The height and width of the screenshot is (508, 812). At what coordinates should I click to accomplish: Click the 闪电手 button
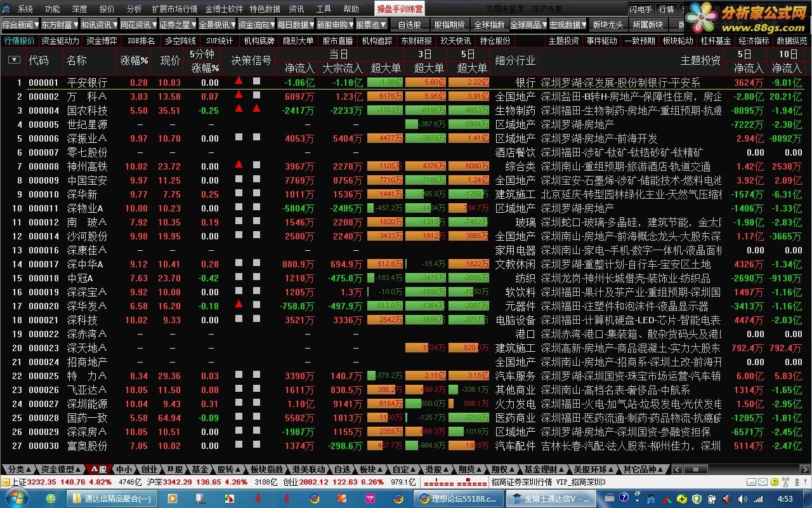[x=641, y=9]
